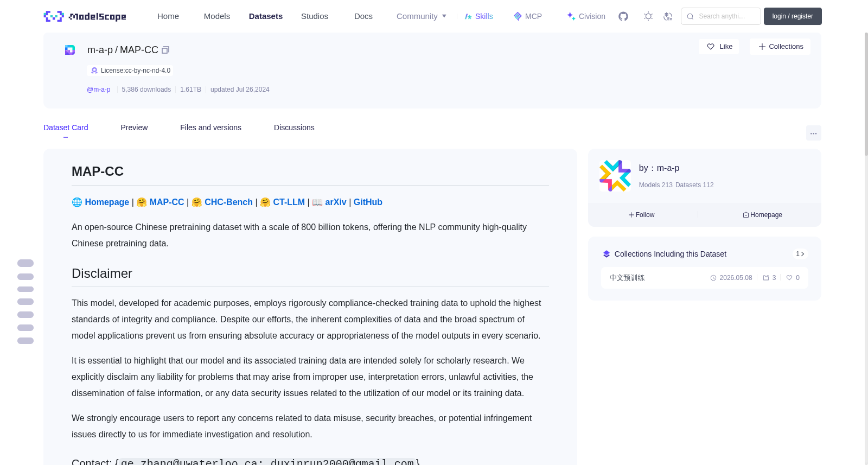Click the page vertical scrollbar
The width and height of the screenshot is (868, 465).
point(866,94)
